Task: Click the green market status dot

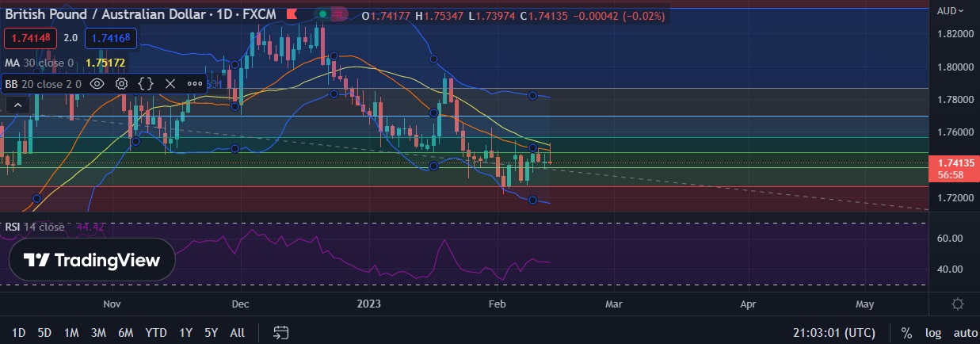Action: (x=322, y=15)
